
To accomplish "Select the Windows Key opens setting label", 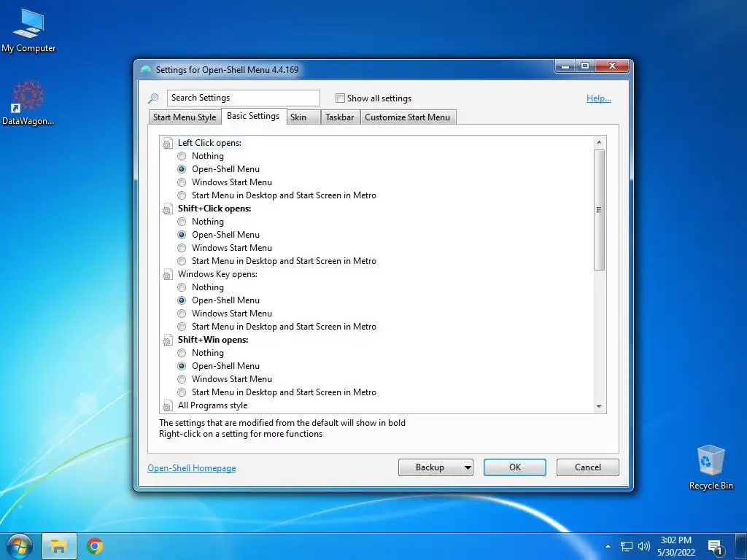I will click(x=217, y=274).
